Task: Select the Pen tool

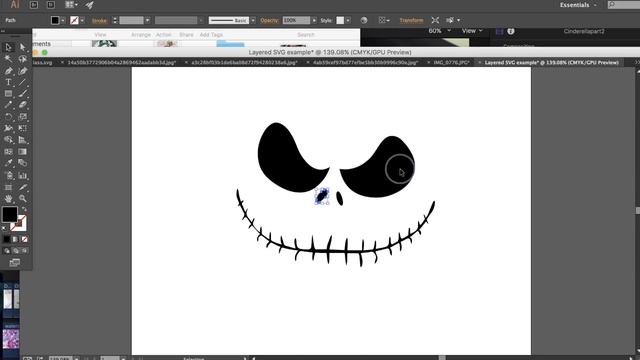Action: 8,71
